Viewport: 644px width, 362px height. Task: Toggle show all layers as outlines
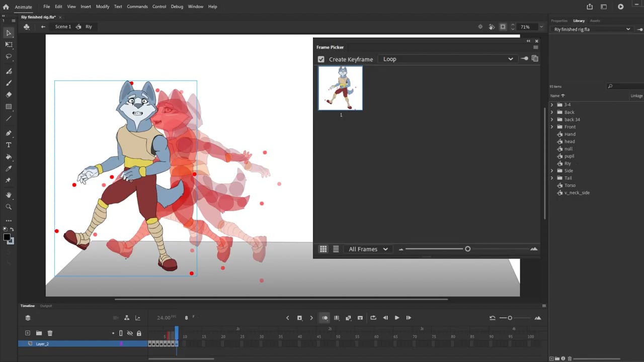pyautogui.click(x=121, y=333)
